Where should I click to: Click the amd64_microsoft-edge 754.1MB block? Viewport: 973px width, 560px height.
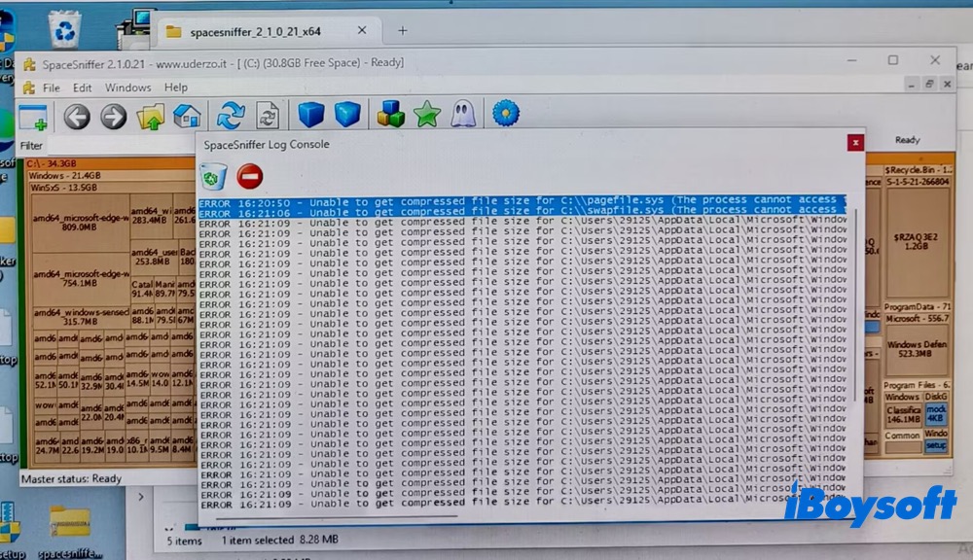(x=80, y=278)
